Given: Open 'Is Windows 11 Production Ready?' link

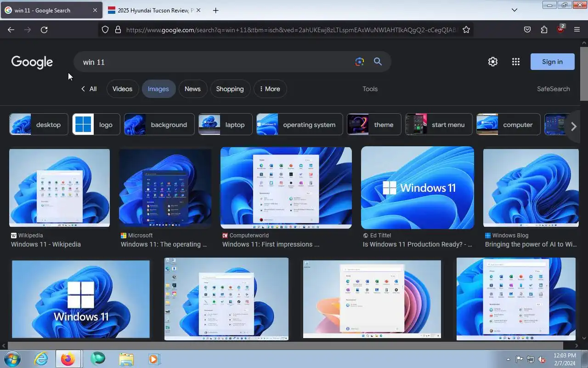Looking at the screenshot, I should coord(418,244).
